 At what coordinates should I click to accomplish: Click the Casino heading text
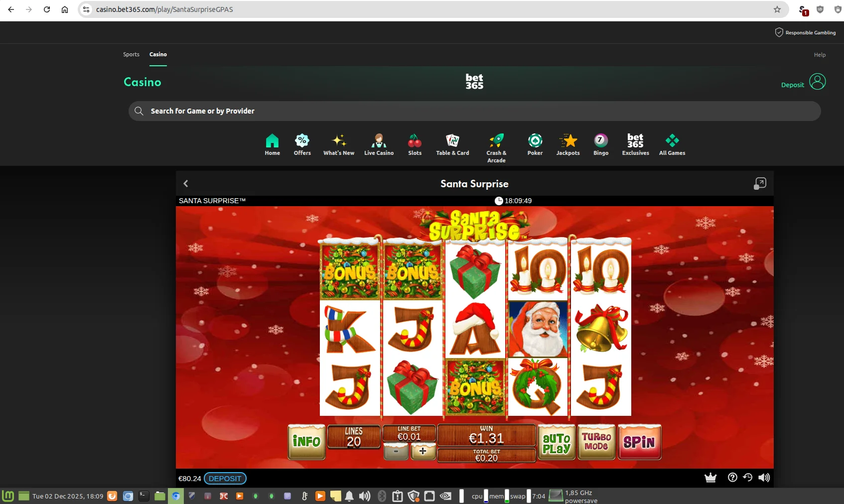(x=142, y=82)
